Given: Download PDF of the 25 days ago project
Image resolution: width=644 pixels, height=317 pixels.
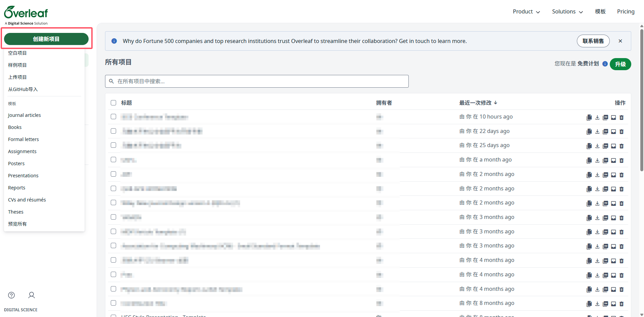Looking at the screenshot, I should pos(605,146).
